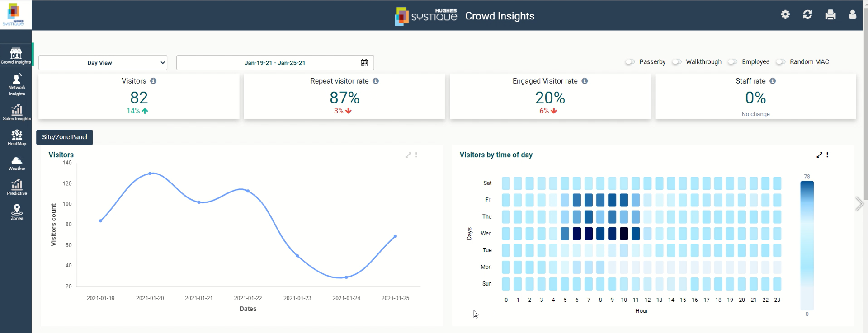The width and height of the screenshot is (868, 333).
Task: Open the user profile icon
Action: (852, 14)
